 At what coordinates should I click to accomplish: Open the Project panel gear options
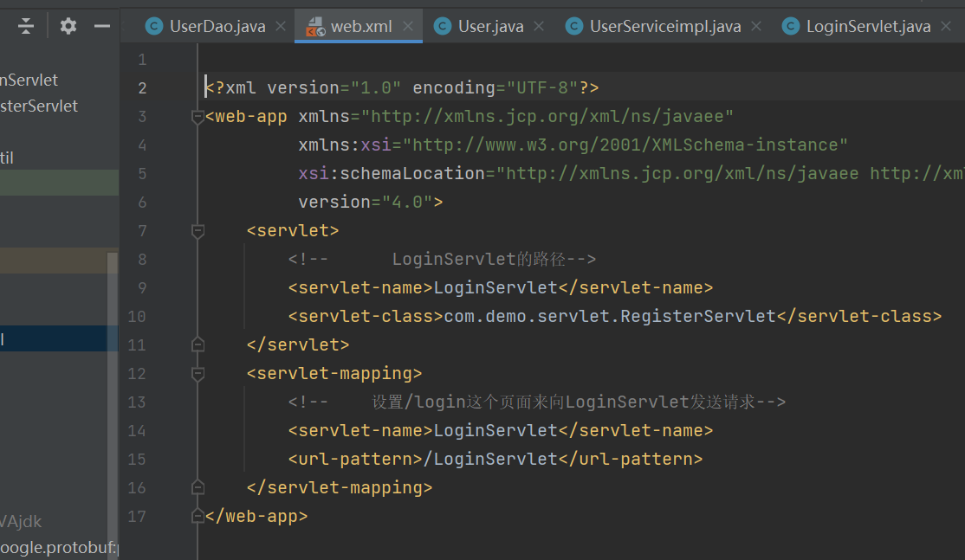(68, 26)
